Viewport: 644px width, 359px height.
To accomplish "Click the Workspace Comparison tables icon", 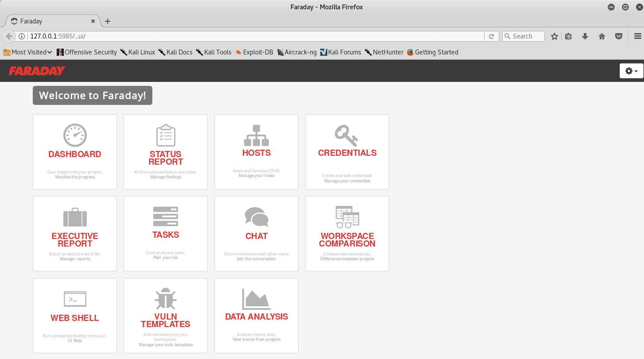I will (347, 217).
